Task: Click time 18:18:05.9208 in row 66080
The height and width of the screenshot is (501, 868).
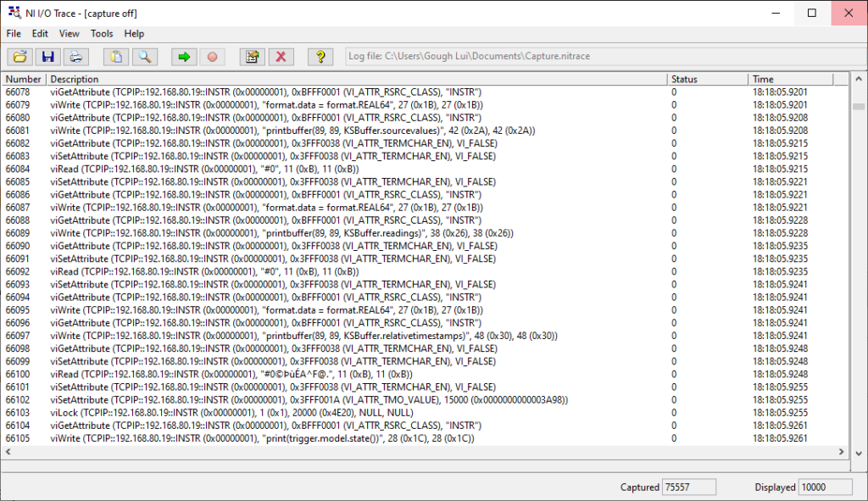Action: tap(780, 118)
